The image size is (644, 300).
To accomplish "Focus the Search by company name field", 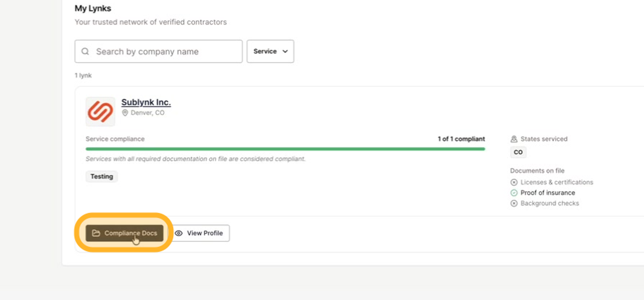I will point(159,52).
